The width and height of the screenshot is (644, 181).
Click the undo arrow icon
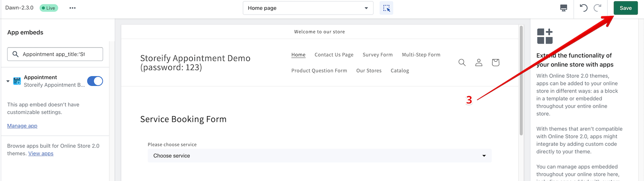pyautogui.click(x=583, y=8)
